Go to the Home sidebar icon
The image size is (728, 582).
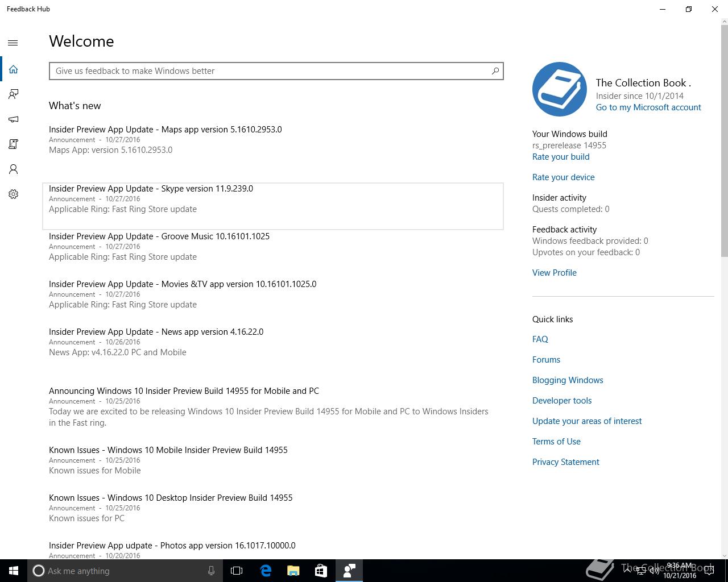(x=13, y=69)
